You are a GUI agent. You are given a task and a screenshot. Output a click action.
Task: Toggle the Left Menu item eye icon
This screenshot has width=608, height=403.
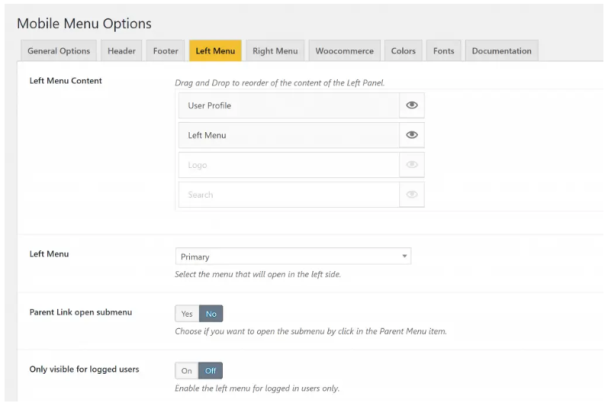[x=411, y=135]
